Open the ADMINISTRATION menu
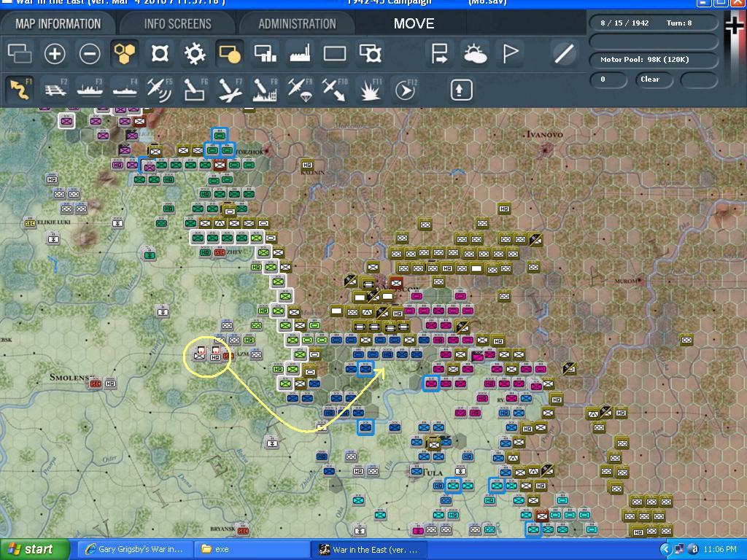This screenshot has height=560, width=747. pyautogui.click(x=295, y=23)
